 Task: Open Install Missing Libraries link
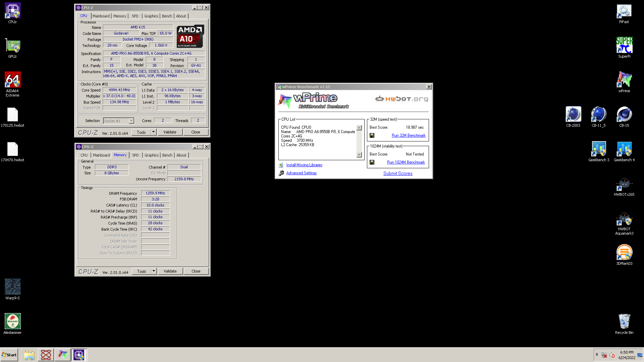(304, 165)
